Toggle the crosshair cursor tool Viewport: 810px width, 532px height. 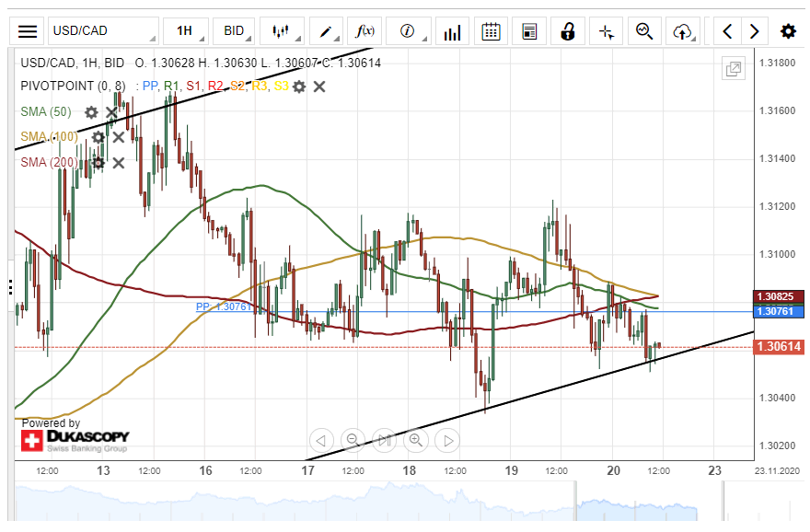(x=607, y=31)
